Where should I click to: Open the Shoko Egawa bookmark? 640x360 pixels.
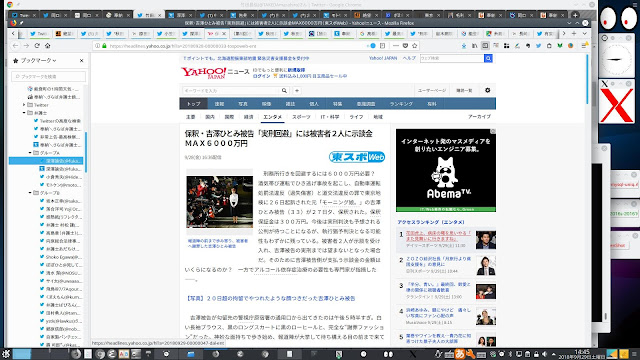(61, 257)
